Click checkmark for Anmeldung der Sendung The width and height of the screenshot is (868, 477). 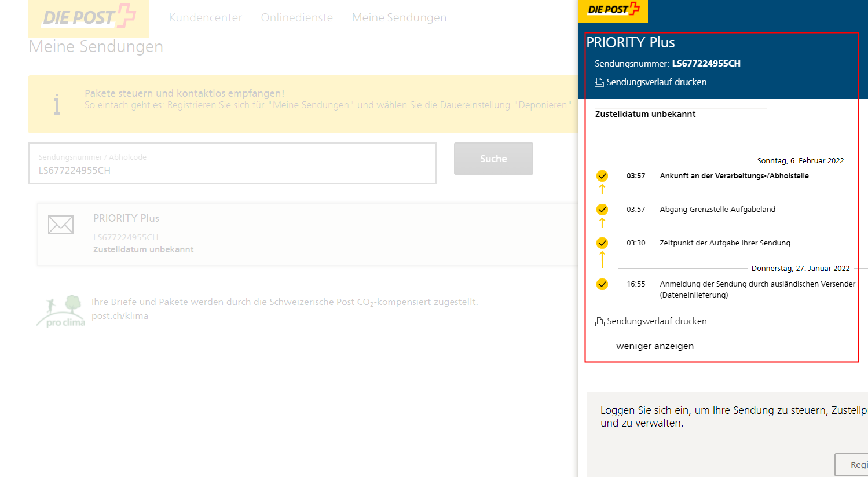tap(602, 284)
